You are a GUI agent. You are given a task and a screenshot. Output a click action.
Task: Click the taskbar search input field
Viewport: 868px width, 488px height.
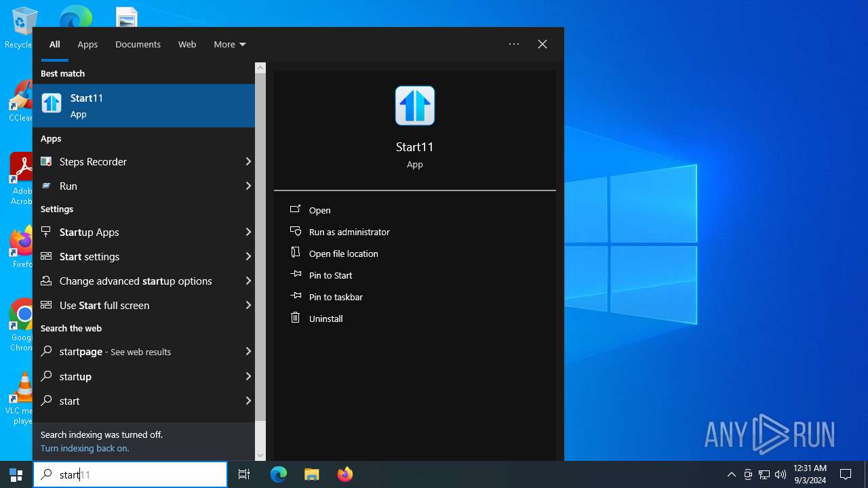point(130,474)
